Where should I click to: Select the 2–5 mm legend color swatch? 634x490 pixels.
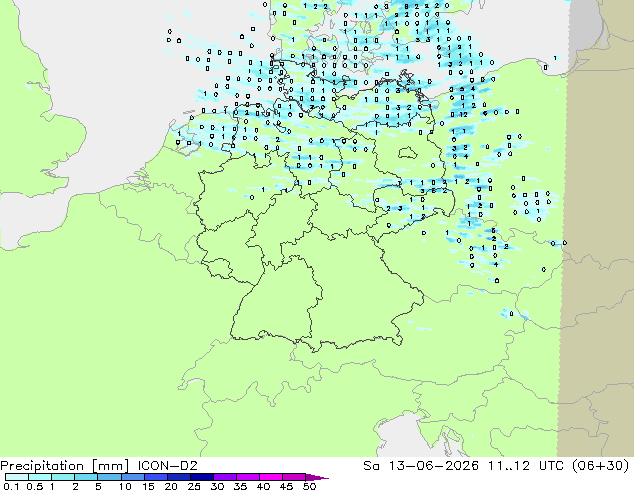86,477
